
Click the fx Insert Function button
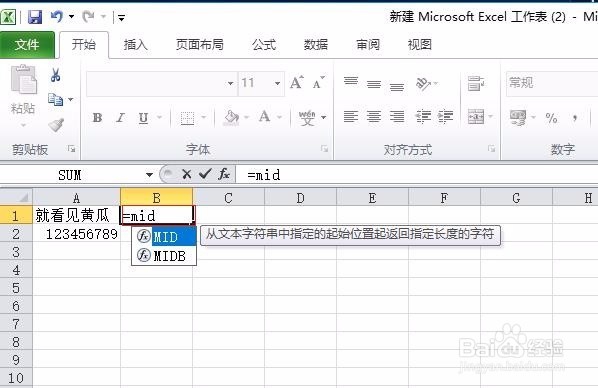point(223,174)
